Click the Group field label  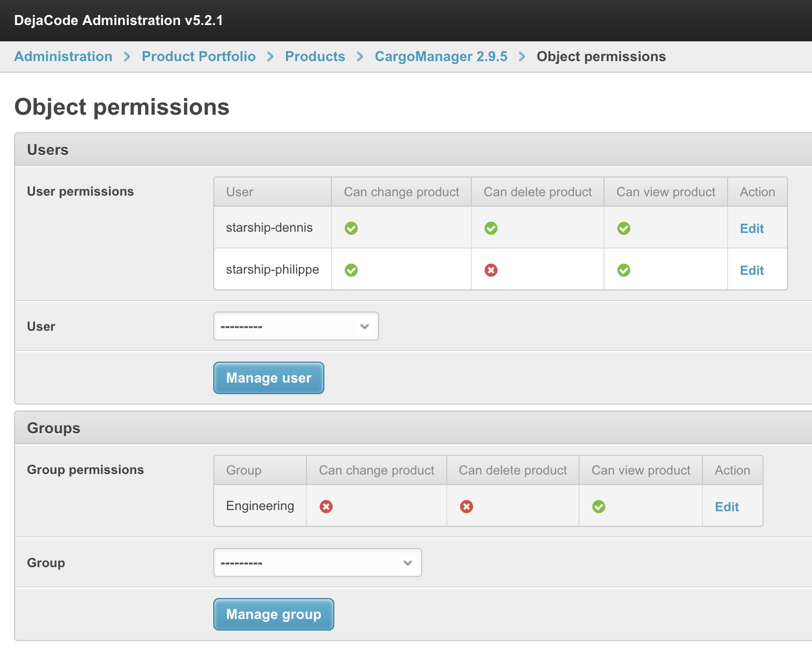pos(45,563)
